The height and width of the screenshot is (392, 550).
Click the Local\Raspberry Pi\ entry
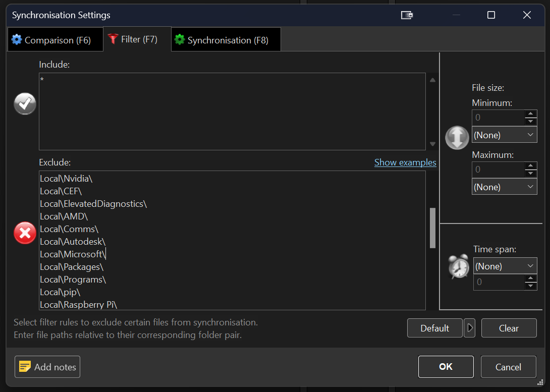tap(79, 305)
